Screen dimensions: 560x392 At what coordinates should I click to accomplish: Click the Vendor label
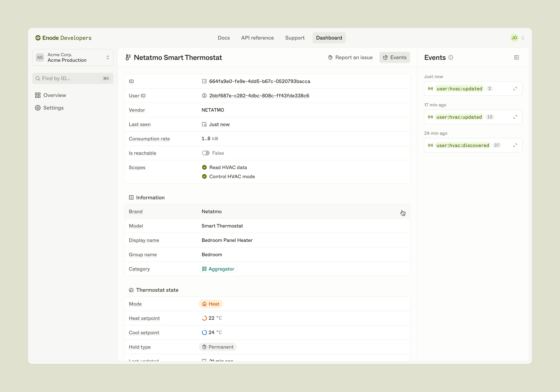[x=136, y=110]
